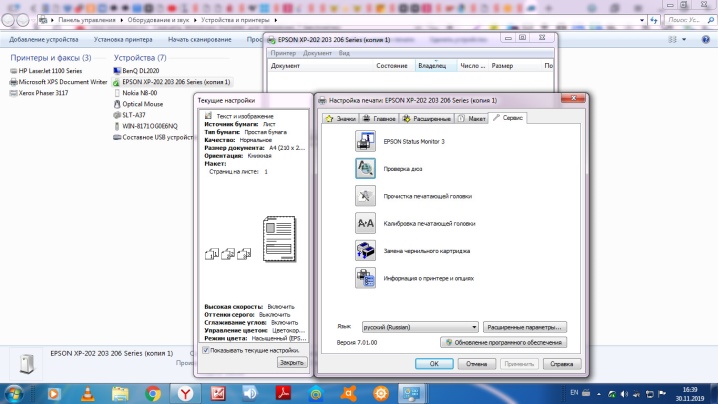The width and height of the screenshot is (718, 404).
Task: Switch to the Главное tab
Action: [x=379, y=119]
